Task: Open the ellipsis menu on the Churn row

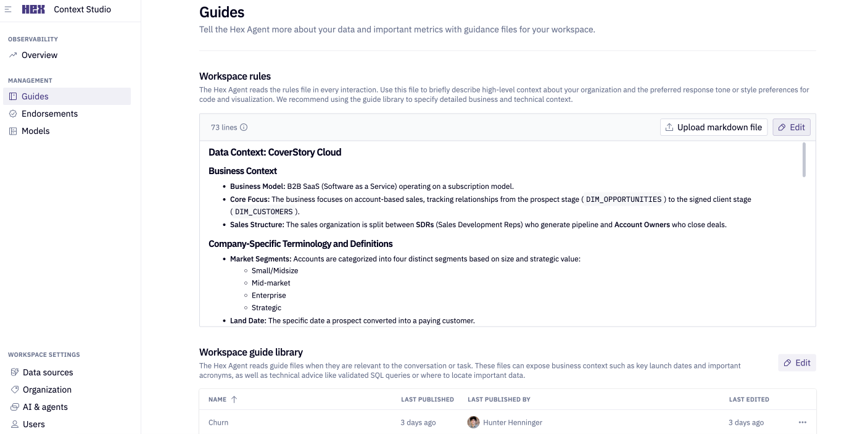Action: (x=802, y=422)
